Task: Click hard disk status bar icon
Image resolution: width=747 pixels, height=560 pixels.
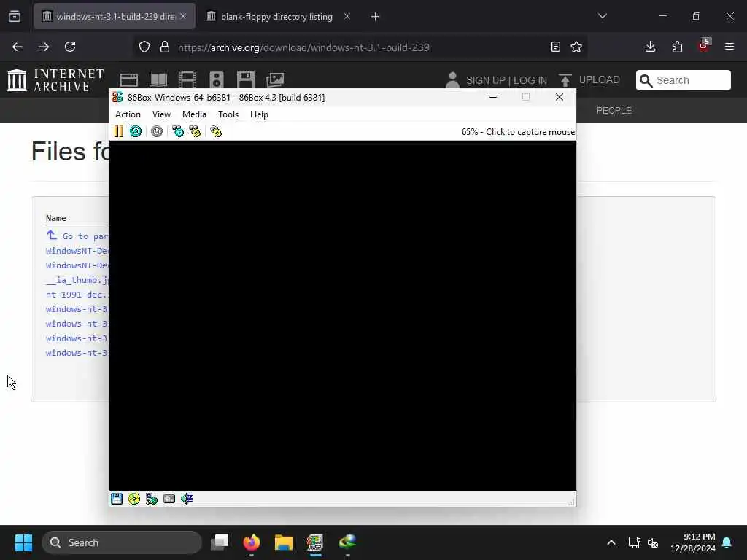Action: (x=169, y=499)
